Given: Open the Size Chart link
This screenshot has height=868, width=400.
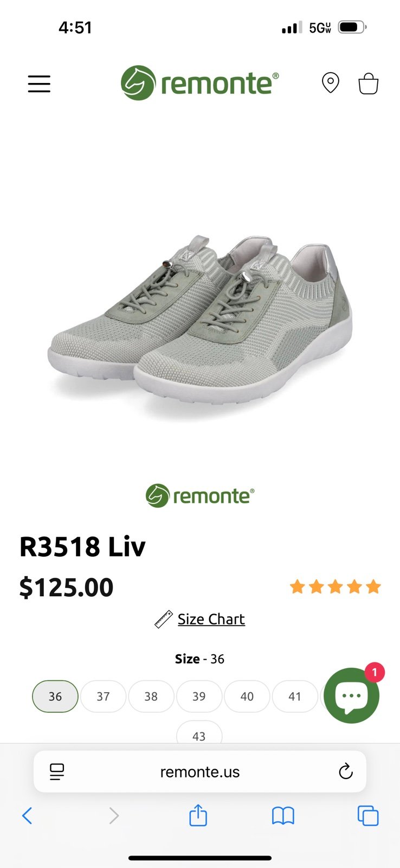Looking at the screenshot, I should tap(211, 619).
